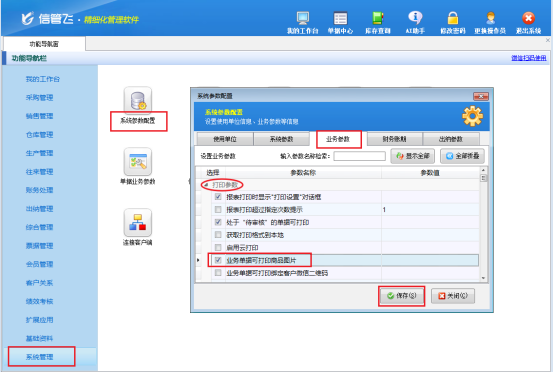Select the 业务参数 tab

point(338,139)
